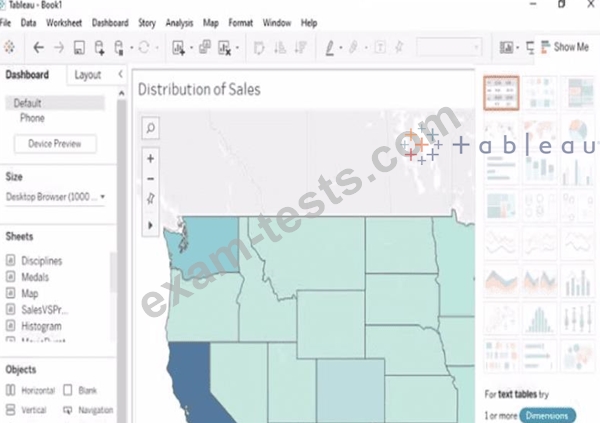Zoom out on the map
Viewport: 600px width, 423px height.
click(150, 178)
